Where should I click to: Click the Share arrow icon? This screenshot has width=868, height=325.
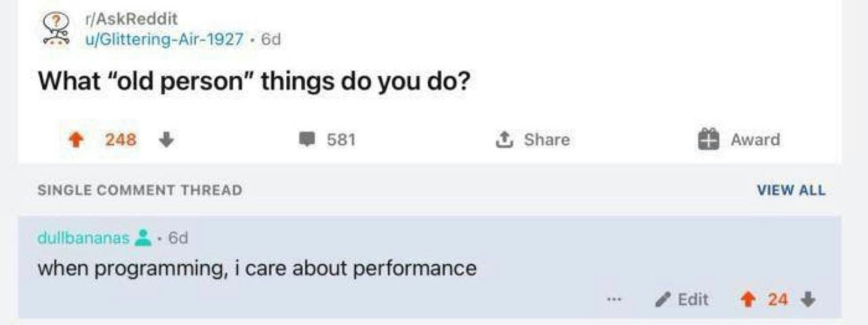503,140
